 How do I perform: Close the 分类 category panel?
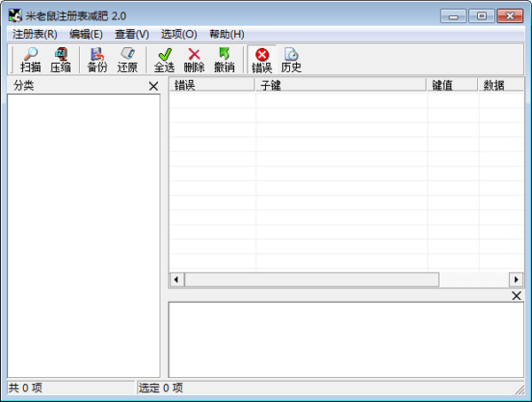point(153,86)
